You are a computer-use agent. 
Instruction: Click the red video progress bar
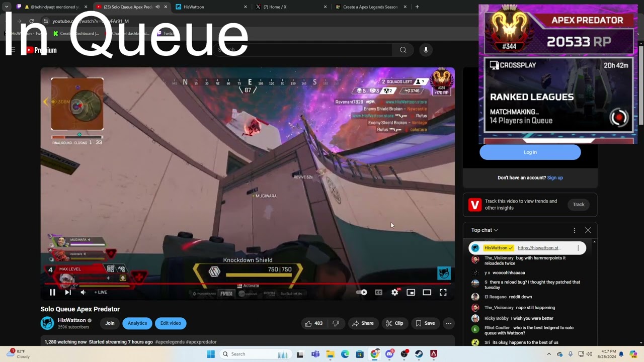pos(248,284)
